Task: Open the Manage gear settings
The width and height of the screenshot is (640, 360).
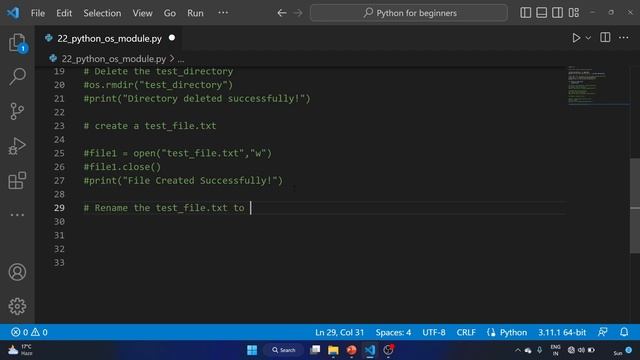Action: [17, 306]
